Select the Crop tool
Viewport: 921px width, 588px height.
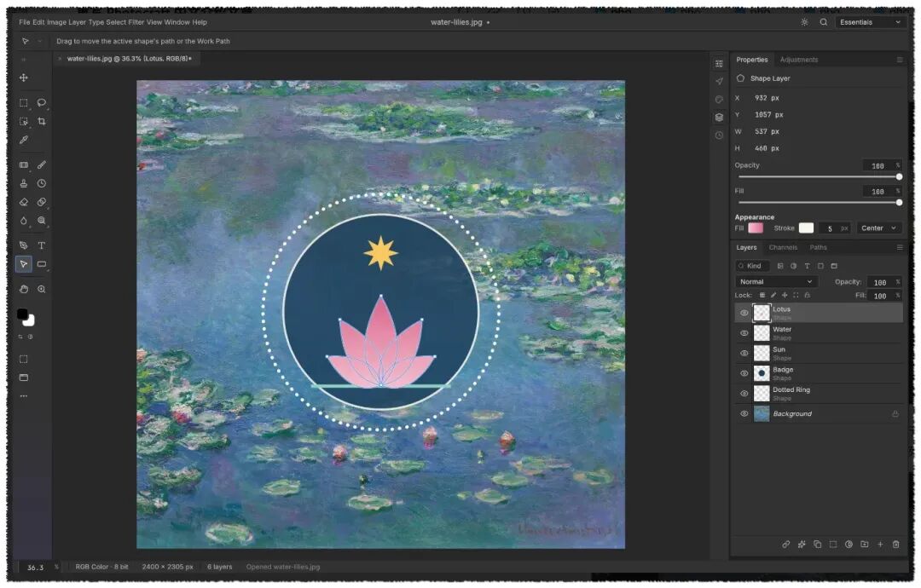coord(42,122)
